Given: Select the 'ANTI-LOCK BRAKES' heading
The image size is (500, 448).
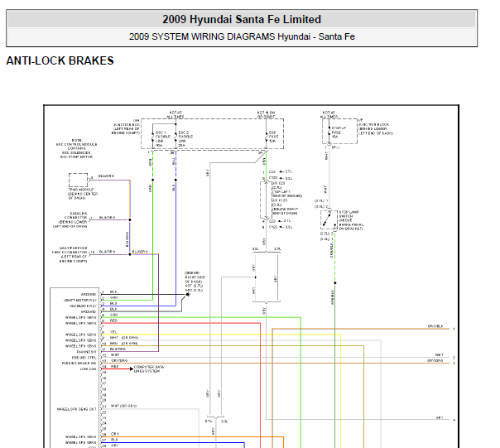Looking at the screenshot, I should coord(60,60).
